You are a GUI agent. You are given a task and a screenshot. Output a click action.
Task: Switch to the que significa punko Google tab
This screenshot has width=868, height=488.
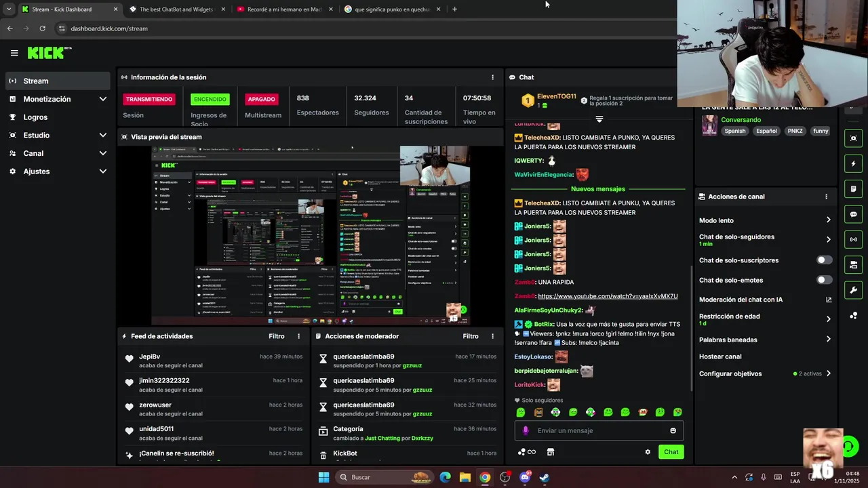(x=392, y=9)
